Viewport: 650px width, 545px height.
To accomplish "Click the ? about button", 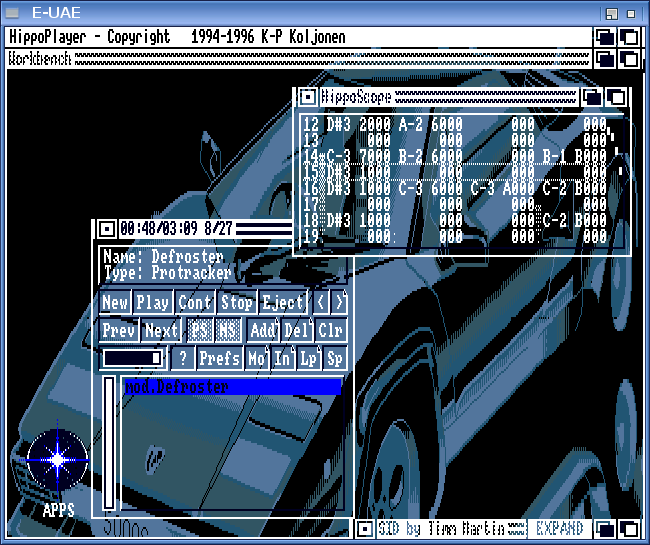I will tap(183, 358).
